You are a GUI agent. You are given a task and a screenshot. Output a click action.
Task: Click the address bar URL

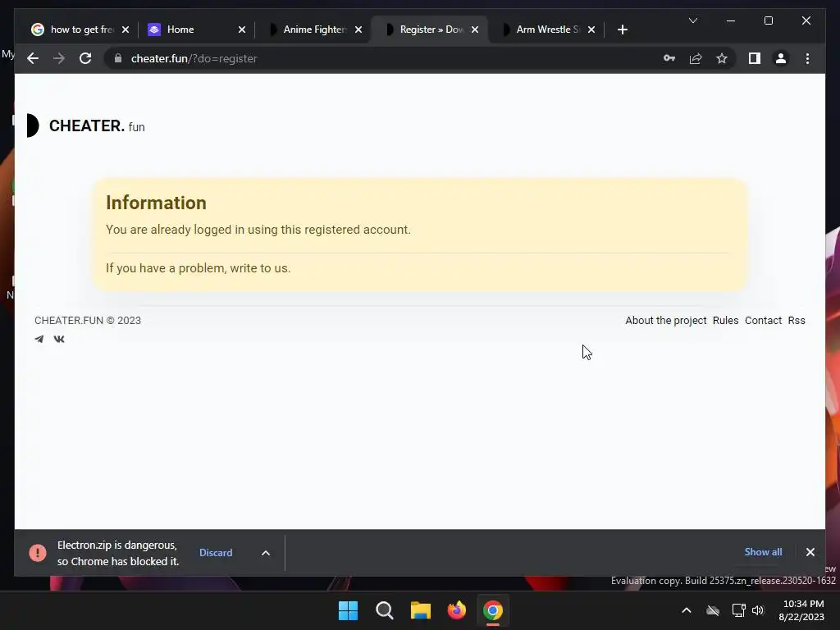(194, 58)
